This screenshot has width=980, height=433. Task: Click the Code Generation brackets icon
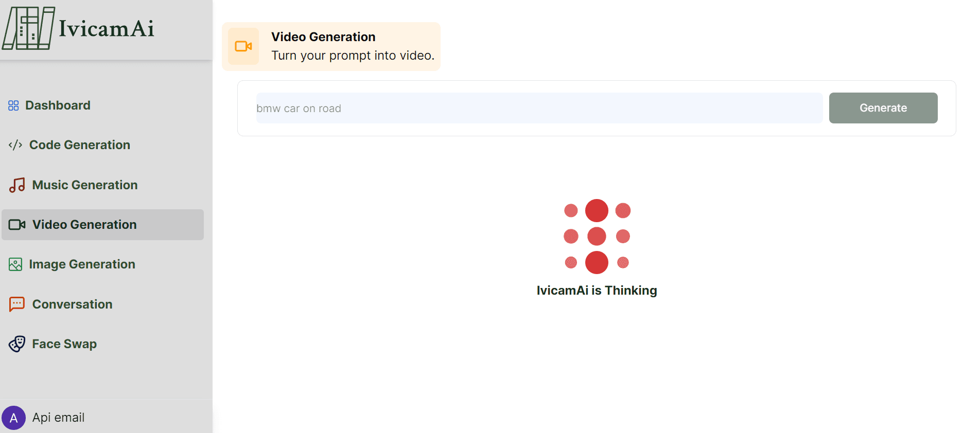(15, 145)
